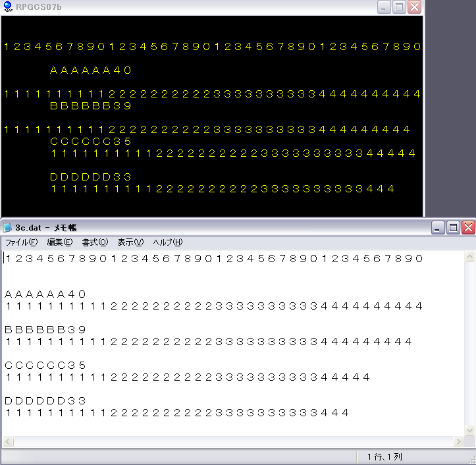Maximize the RPGCS07b window
This screenshot has height=465, width=476.
coord(399,7)
